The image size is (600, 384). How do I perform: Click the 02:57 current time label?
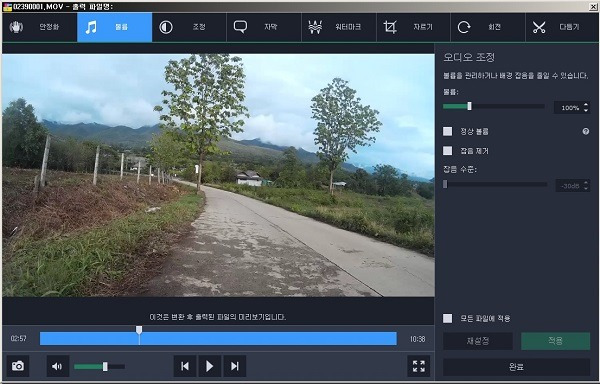click(x=18, y=338)
